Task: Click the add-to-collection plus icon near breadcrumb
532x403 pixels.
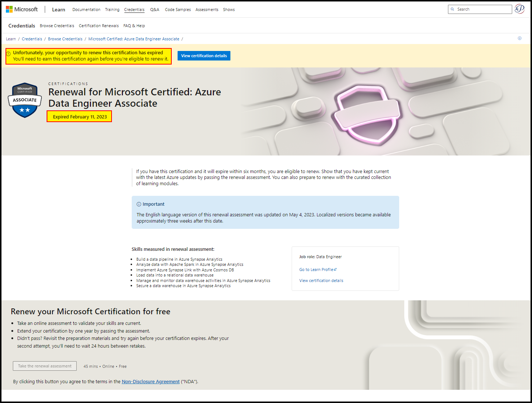Action: [520, 38]
